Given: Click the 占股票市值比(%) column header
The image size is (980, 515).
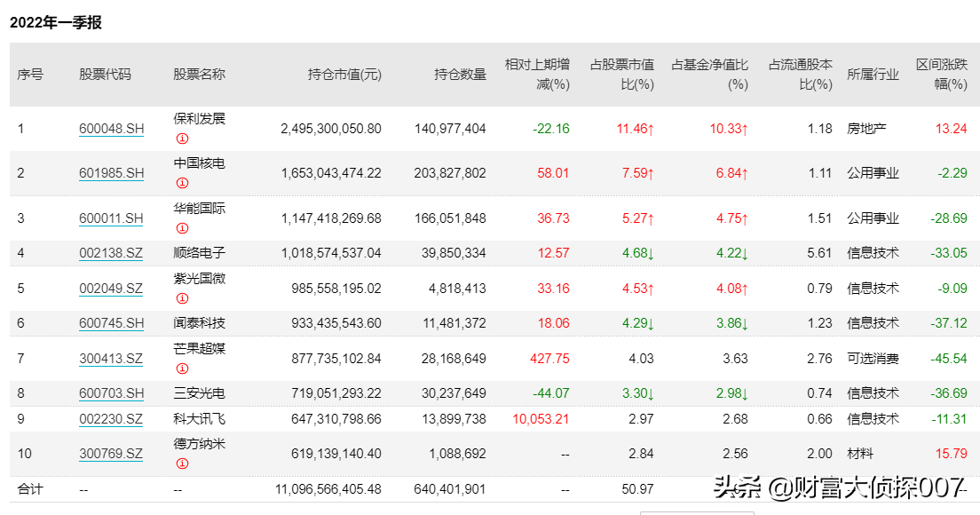Looking at the screenshot, I should pyautogui.click(x=622, y=75).
